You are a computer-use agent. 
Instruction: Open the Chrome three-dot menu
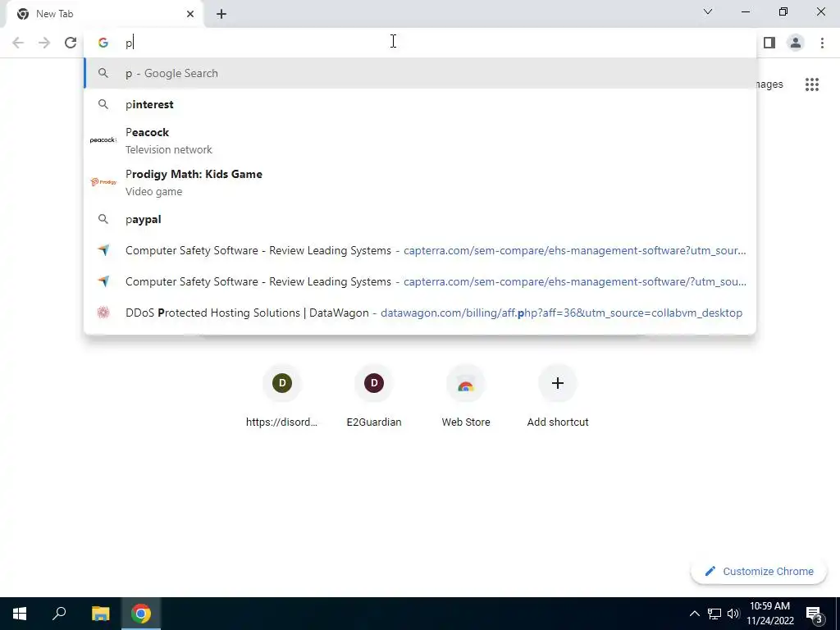click(822, 43)
